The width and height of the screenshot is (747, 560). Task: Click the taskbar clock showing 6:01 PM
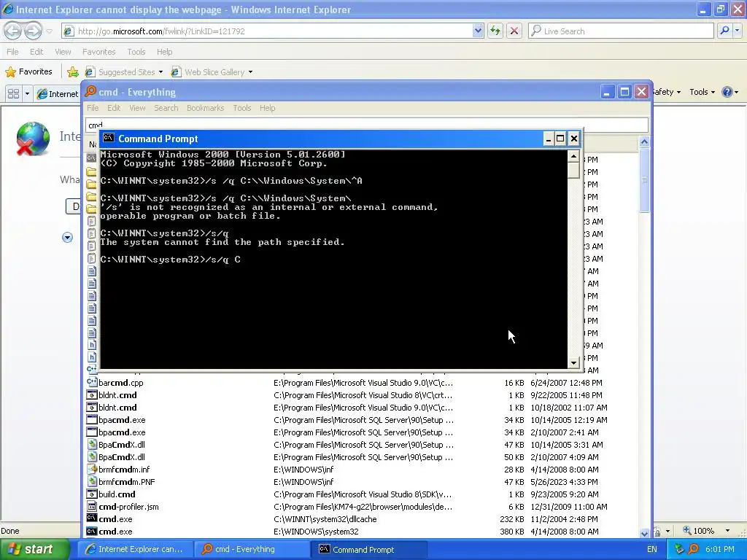click(x=719, y=549)
